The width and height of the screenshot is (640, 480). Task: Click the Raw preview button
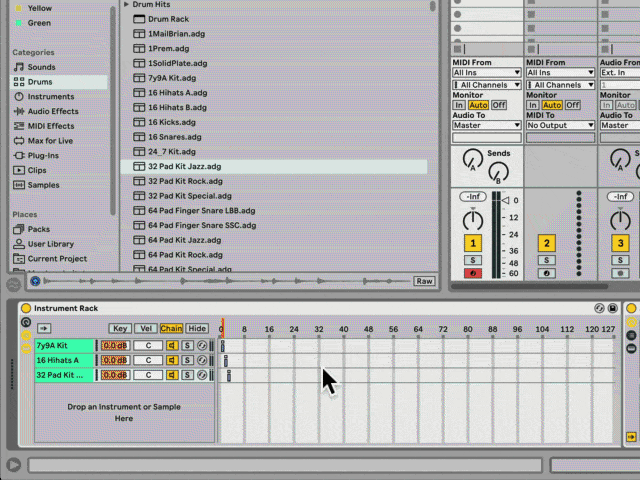424,281
